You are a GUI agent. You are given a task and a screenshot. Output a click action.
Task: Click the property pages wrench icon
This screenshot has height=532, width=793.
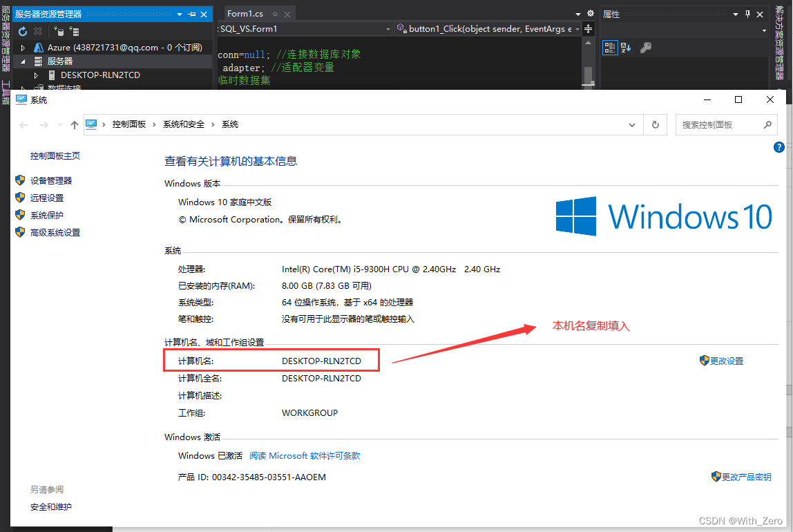646,48
